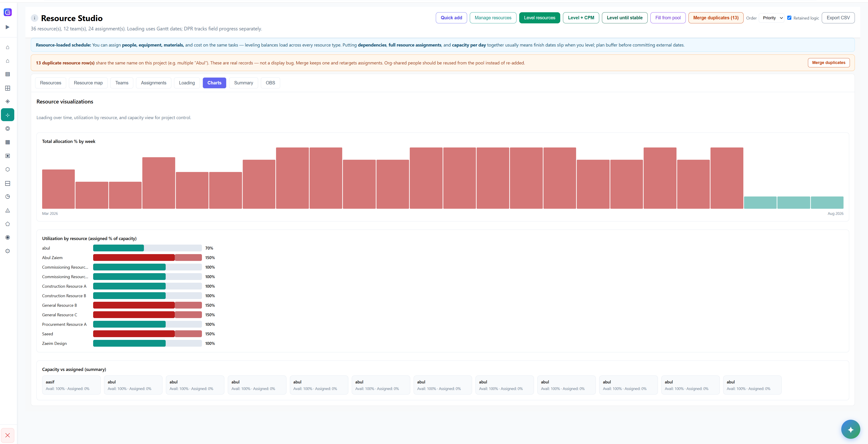Click the green Level resources button
Image resolution: width=868 pixels, height=444 pixels.
tap(539, 18)
